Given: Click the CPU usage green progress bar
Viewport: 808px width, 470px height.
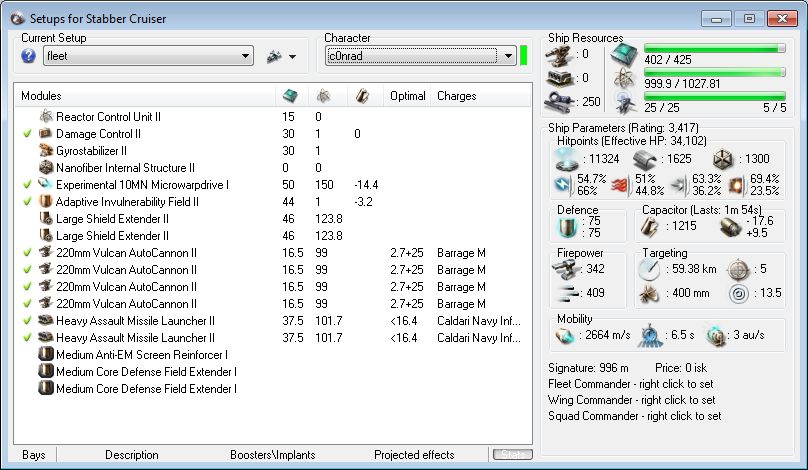Looking at the screenshot, I should 715,48.
